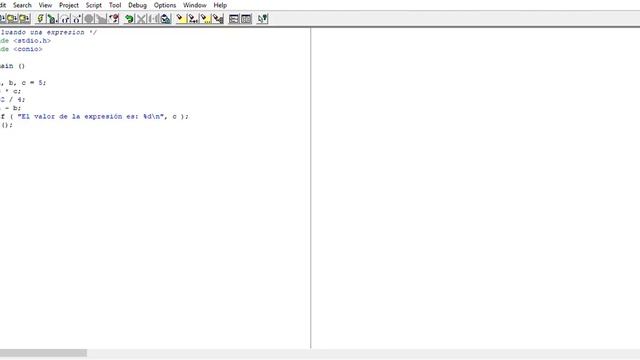The width and height of the screenshot is (640, 360).
Task: Click the last toolbar icon with green marker
Action: coord(262,19)
